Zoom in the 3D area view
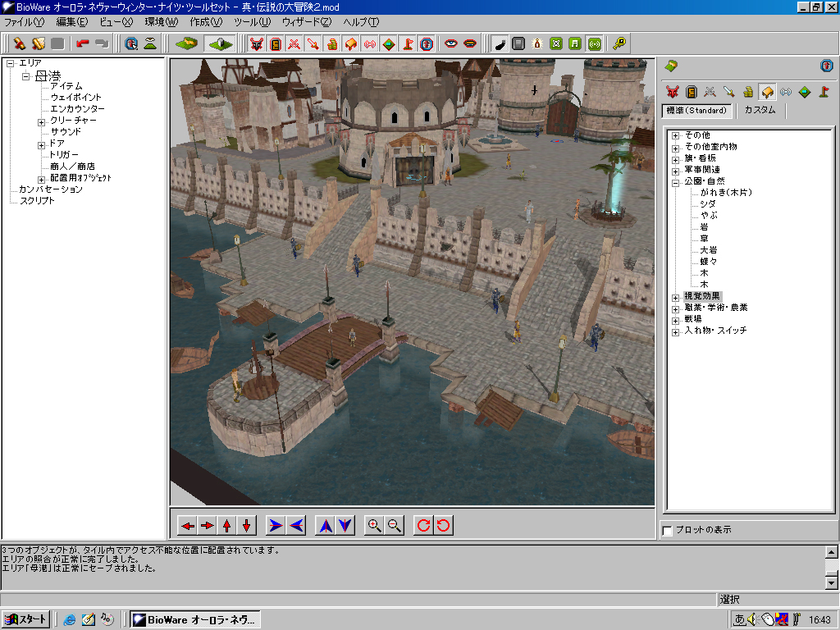The height and width of the screenshot is (630, 840). [x=374, y=526]
